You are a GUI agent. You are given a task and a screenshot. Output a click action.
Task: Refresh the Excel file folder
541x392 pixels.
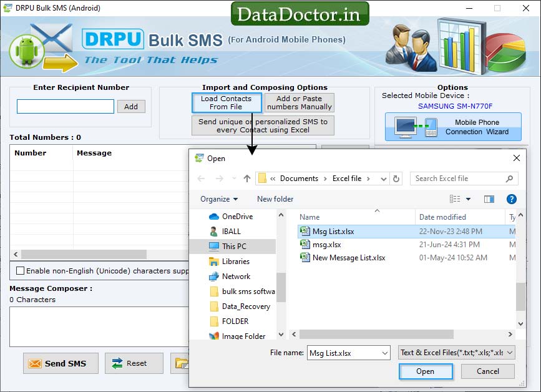[396, 179]
